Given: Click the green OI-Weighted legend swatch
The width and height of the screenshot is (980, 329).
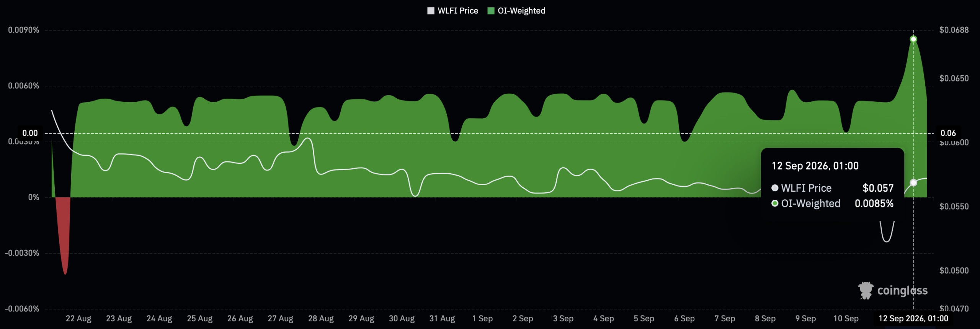Looking at the screenshot, I should tap(491, 11).
